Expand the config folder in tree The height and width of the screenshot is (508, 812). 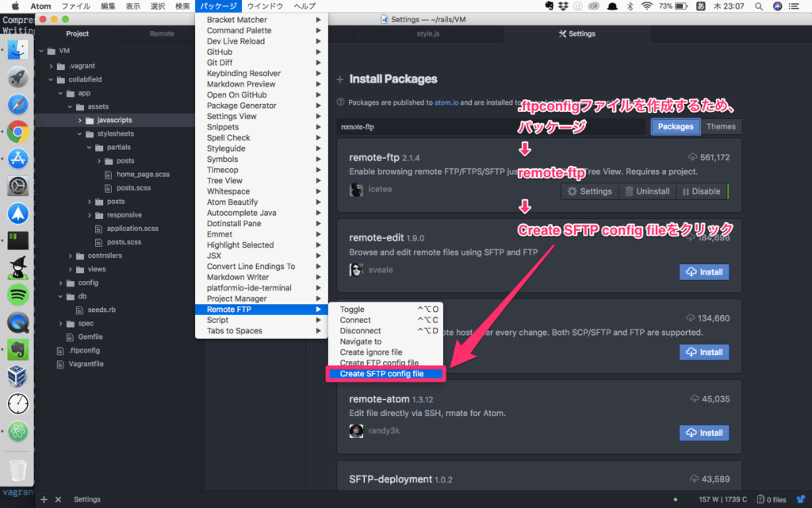[x=61, y=283]
